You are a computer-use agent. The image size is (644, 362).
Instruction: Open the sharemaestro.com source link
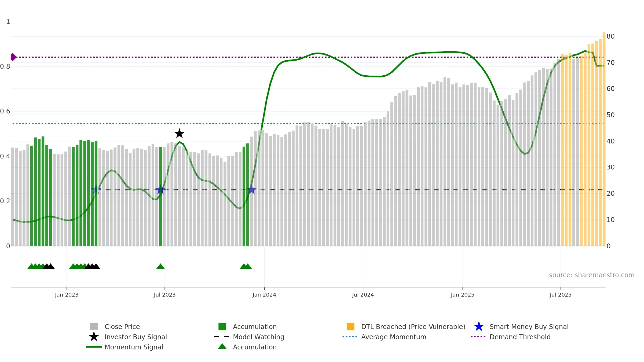(591, 275)
